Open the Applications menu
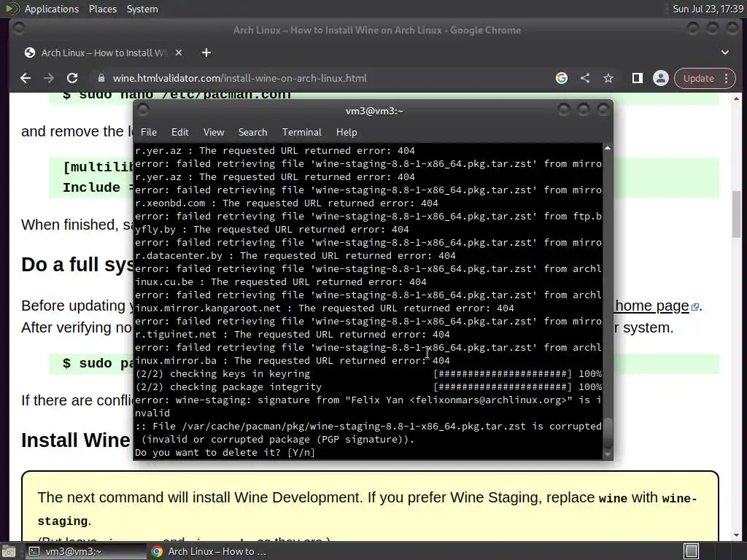747x560 pixels. (52, 9)
